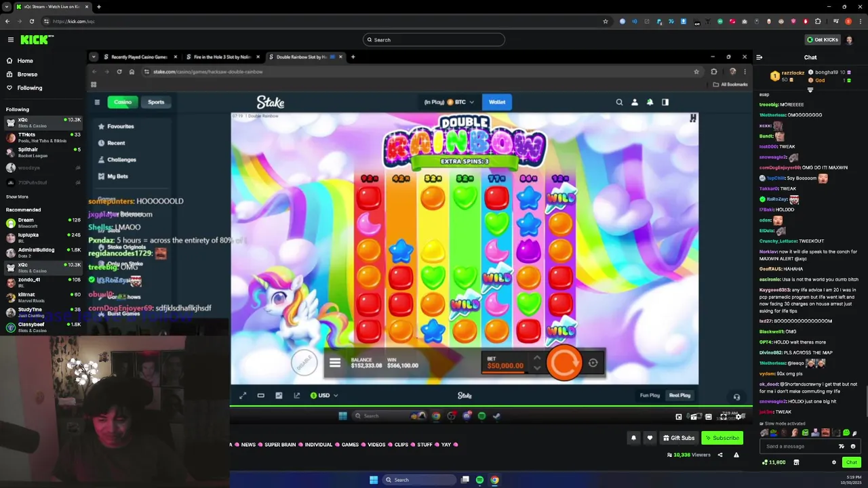Share the stream
The width and height of the screenshot is (868, 488).
720,455
